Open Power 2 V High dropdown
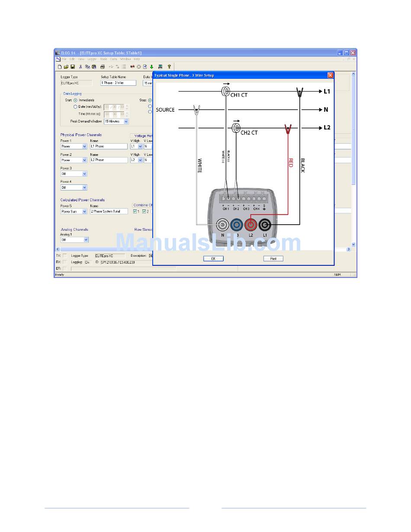 [140, 160]
